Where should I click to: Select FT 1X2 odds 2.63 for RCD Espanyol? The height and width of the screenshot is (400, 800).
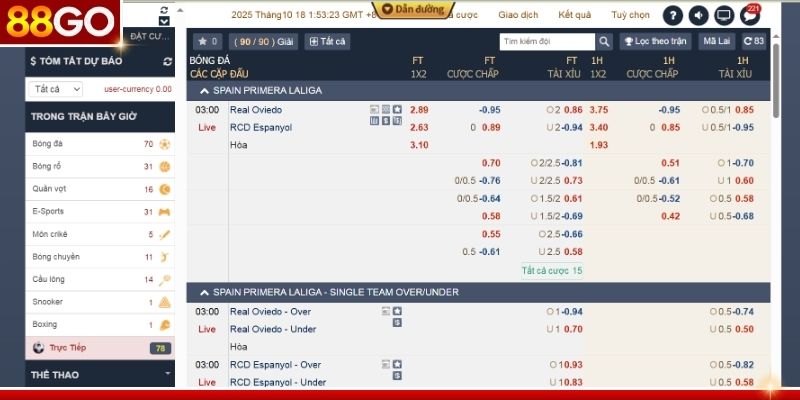(419, 128)
